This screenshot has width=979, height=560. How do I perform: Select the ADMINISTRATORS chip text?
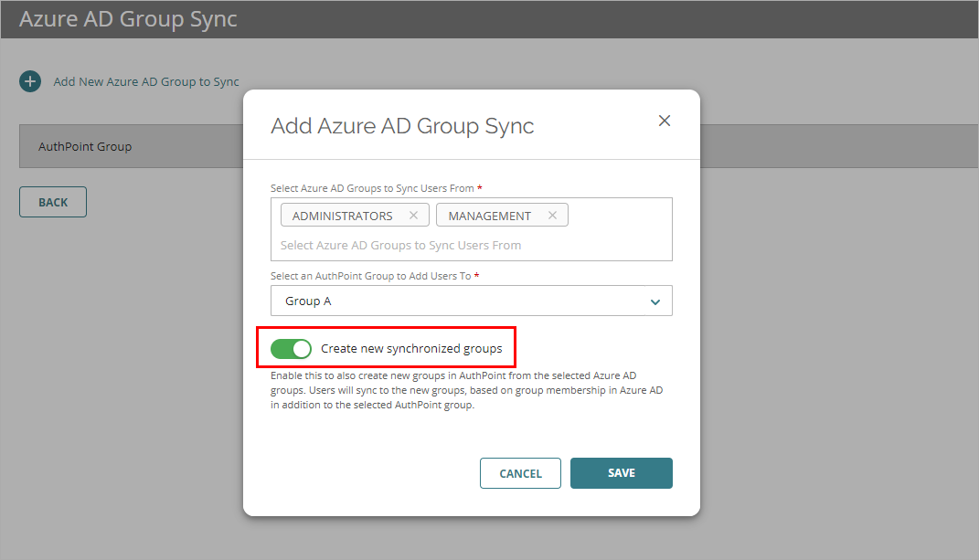tap(342, 216)
